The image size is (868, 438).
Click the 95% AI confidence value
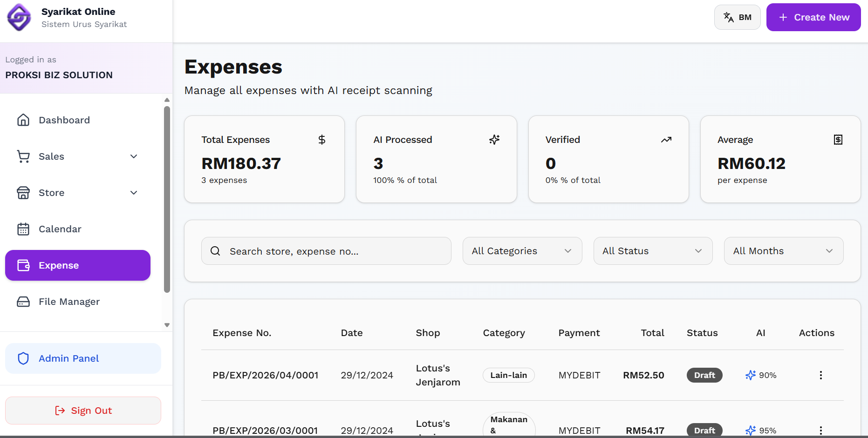[x=768, y=431]
